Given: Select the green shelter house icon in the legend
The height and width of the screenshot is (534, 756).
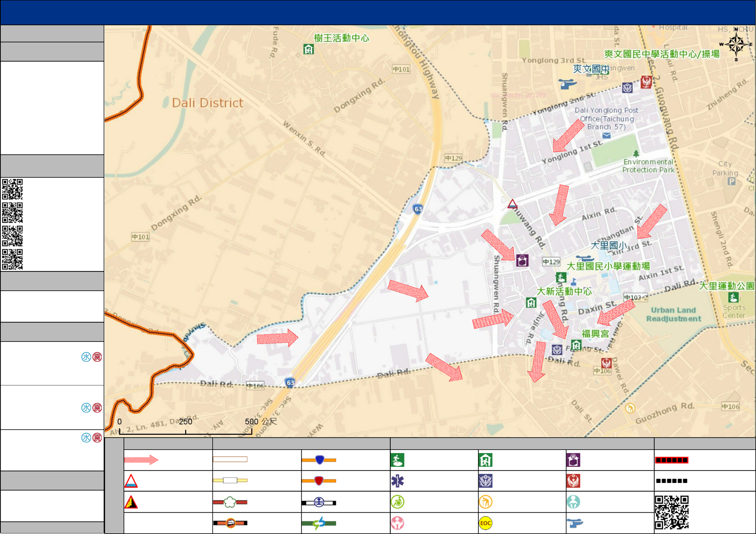Looking at the screenshot, I should click(x=486, y=460).
